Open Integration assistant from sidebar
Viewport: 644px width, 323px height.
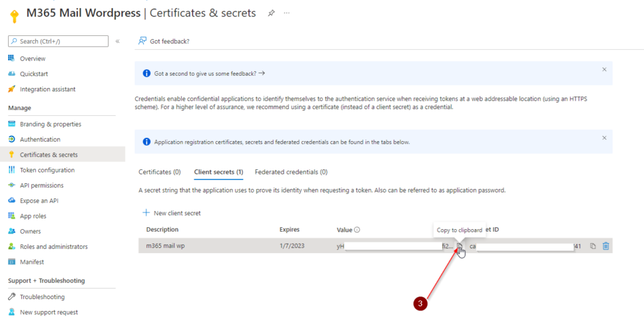point(48,89)
